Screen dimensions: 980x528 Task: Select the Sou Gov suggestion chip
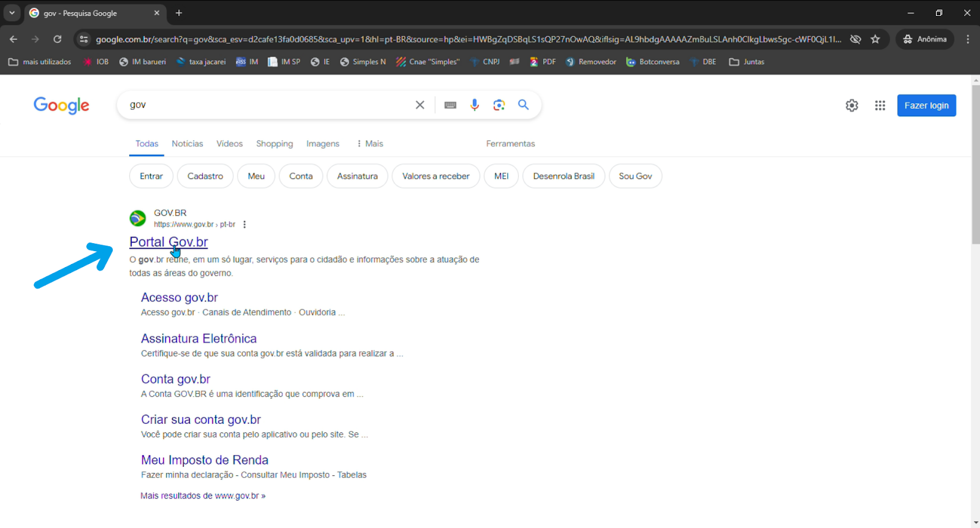coord(635,176)
